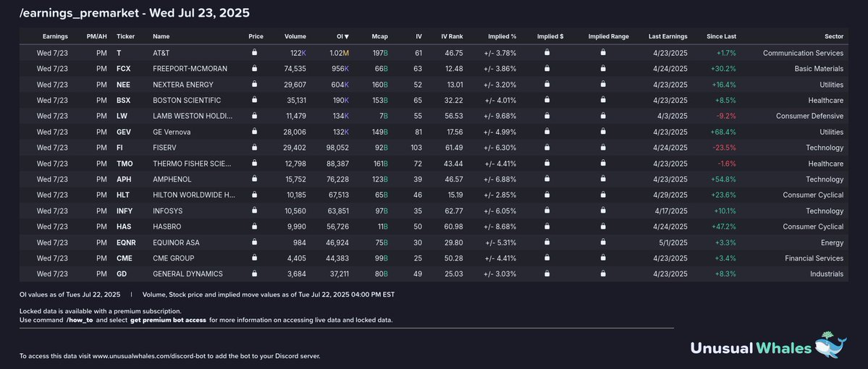The height and width of the screenshot is (369, 868).
Task: Click the Price lock in BSX row
Action: [x=254, y=100]
